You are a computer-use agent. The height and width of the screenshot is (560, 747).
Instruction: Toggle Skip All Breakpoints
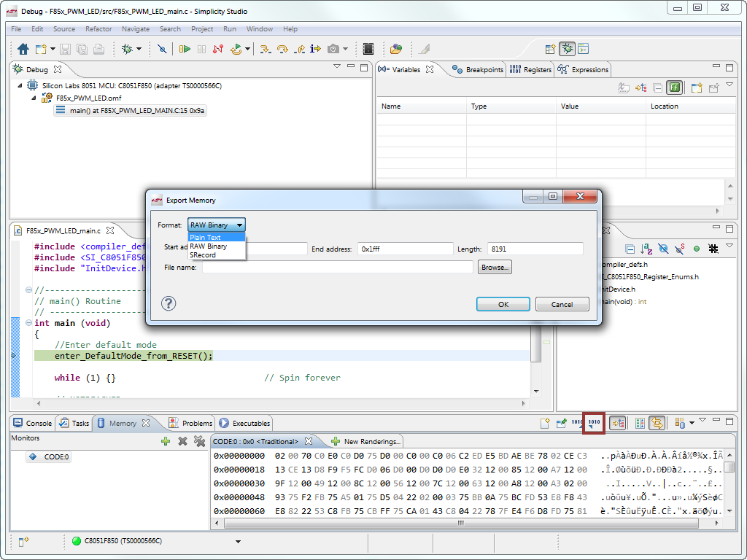pos(163,49)
